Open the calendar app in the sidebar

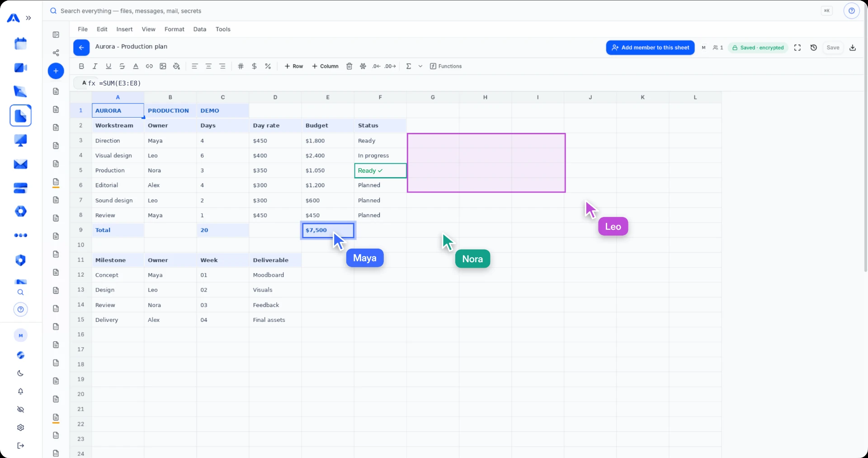[20, 44]
